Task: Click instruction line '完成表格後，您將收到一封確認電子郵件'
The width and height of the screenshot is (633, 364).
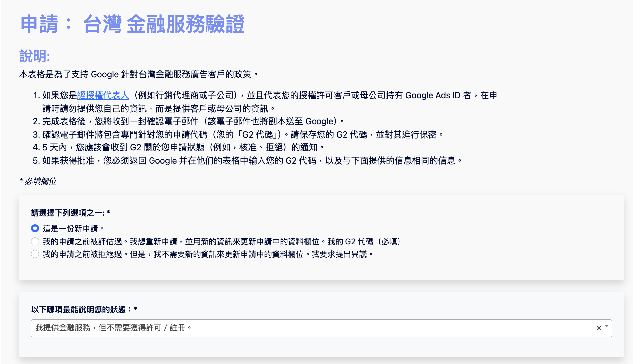Action: point(193,121)
